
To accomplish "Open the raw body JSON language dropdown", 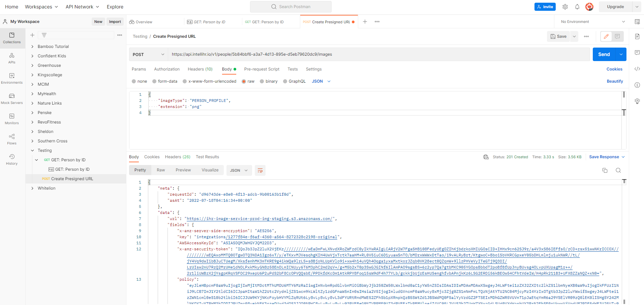I will point(321,81).
